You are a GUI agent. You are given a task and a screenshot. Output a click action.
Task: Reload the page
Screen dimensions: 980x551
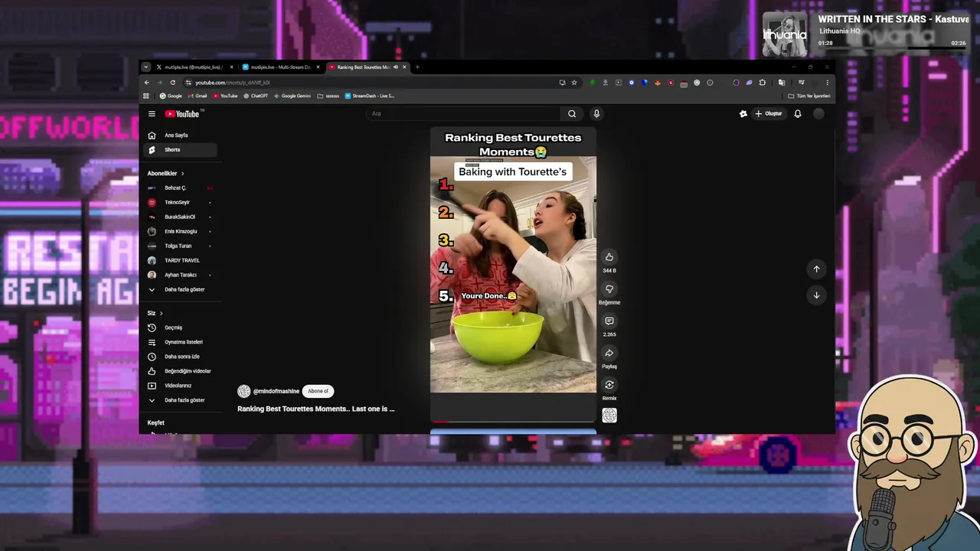point(173,83)
